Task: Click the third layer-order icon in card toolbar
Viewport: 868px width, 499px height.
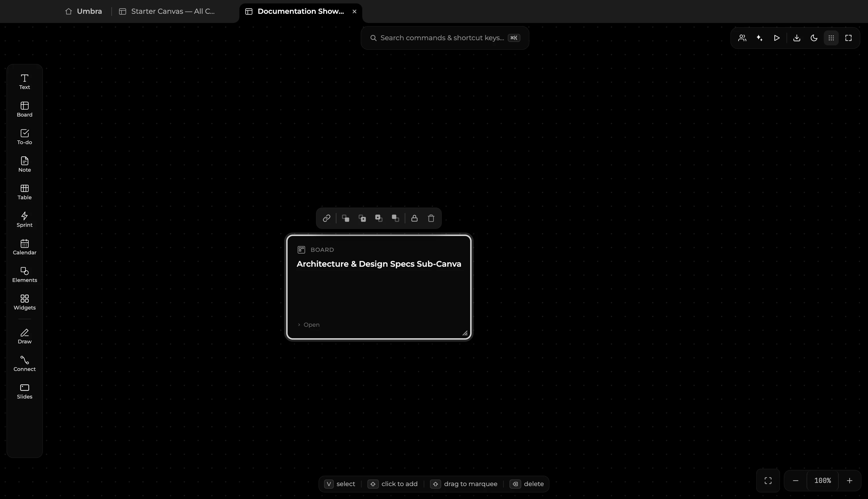Action: pos(379,218)
